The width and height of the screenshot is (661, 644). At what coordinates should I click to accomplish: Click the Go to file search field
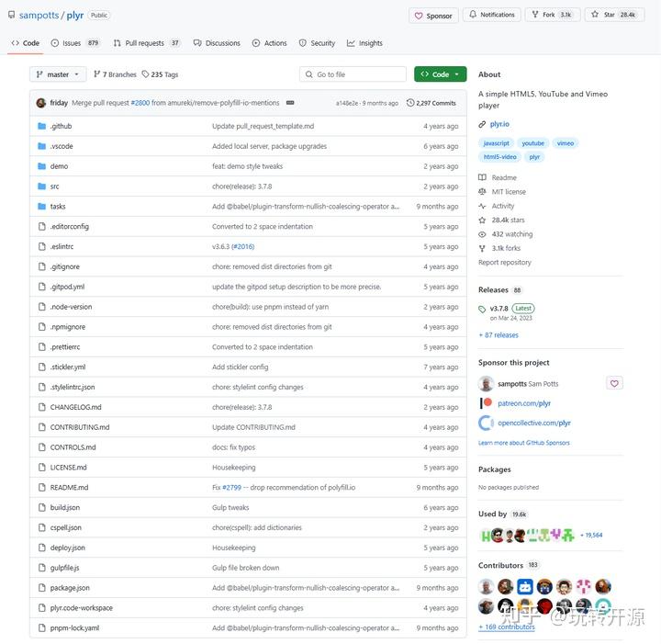click(353, 74)
